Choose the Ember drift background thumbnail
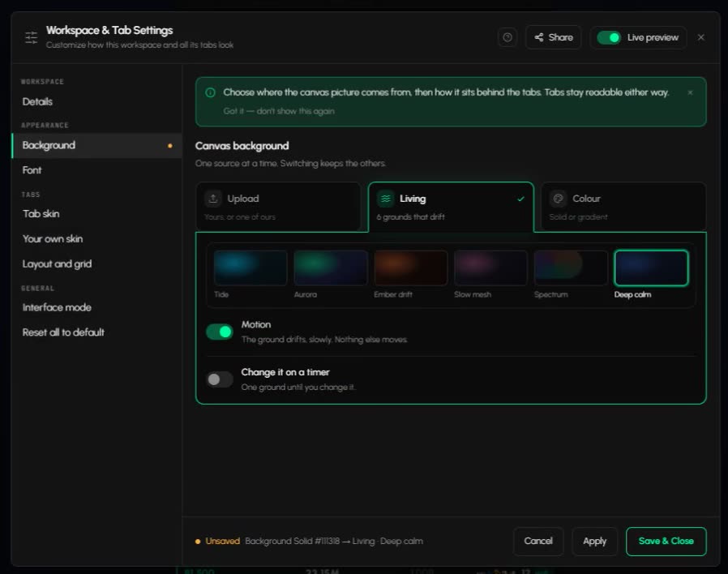The width and height of the screenshot is (728, 574). coord(410,268)
